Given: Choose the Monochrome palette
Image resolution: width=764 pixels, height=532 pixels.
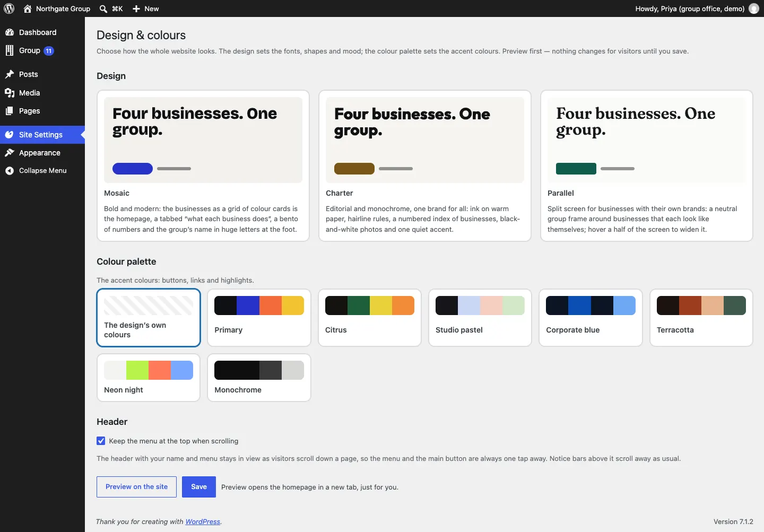Looking at the screenshot, I should click(x=259, y=378).
